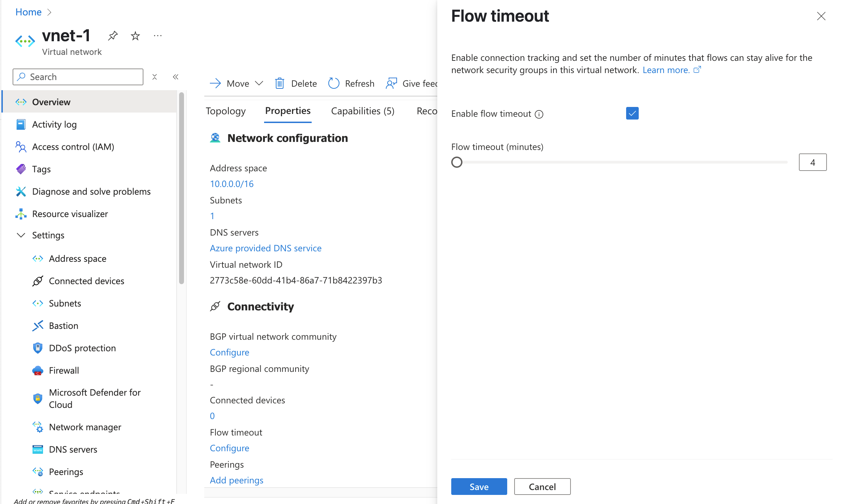Screen dimensions: 843x504
Task: Collapse the sidebar with the double chevron
Action: click(x=176, y=77)
